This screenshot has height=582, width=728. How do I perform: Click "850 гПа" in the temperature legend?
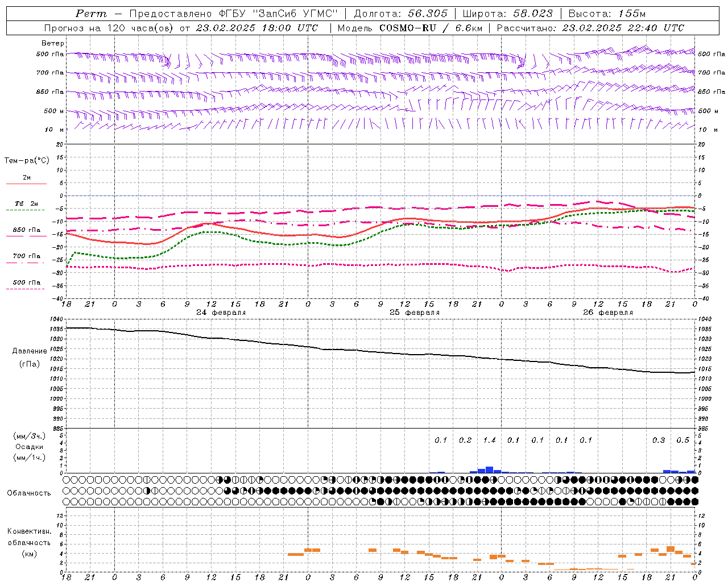coord(27,230)
